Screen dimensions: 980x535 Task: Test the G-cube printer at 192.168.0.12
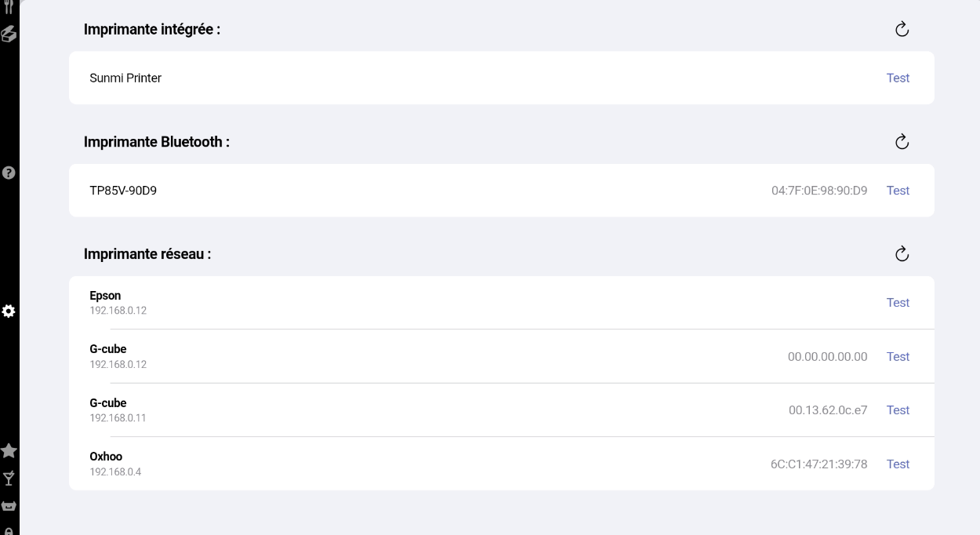click(x=898, y=357)
